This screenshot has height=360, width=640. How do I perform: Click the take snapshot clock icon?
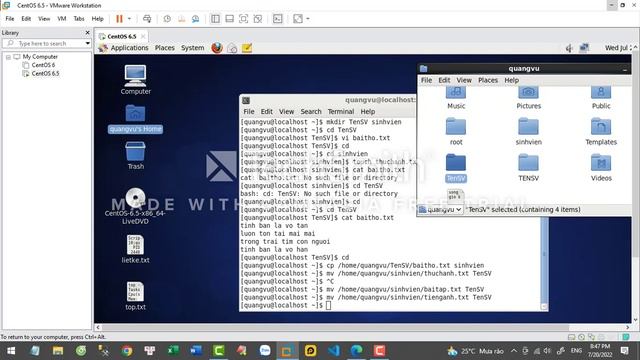[x=167, y=19]
